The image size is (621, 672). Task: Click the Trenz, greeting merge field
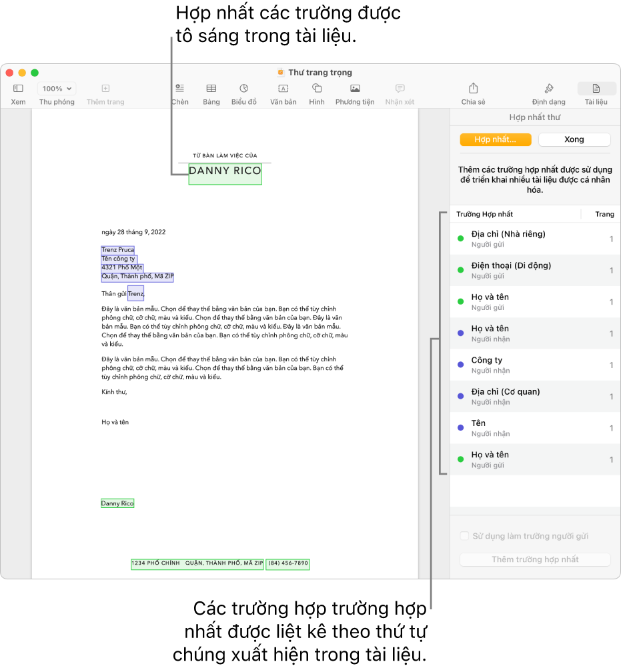click(136, 293)
